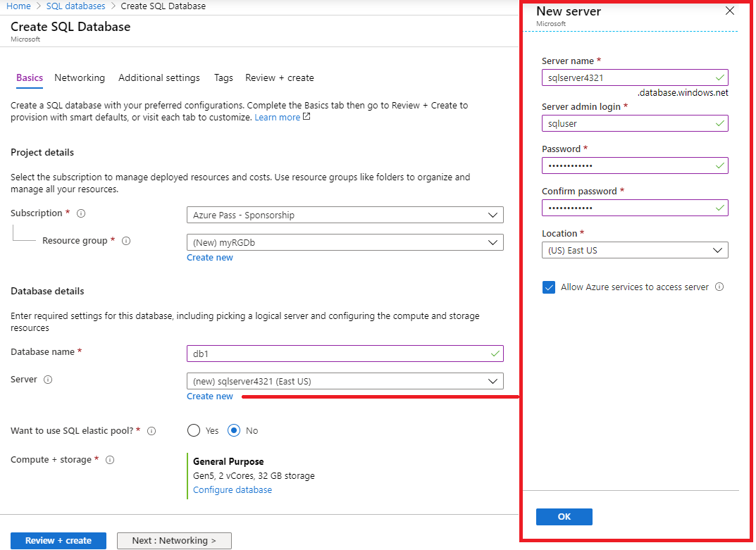The image size is (756, 550).
Task: Click inside the Database name field
Action: [x=345, y=354]
